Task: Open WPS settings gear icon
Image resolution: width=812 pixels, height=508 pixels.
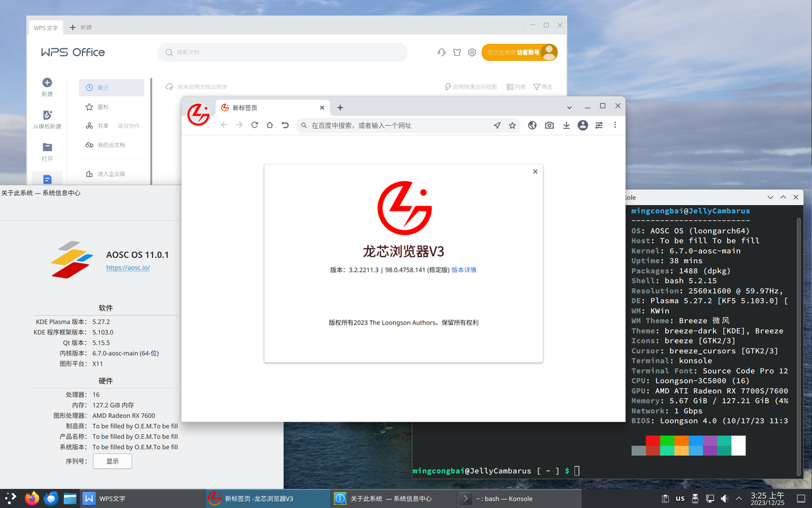Action: (472, 53)
